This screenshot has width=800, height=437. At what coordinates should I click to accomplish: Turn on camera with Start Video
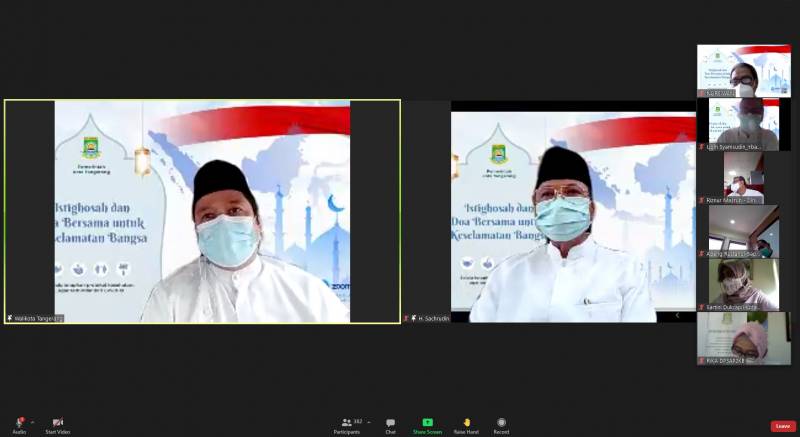(x=57, y=423)
